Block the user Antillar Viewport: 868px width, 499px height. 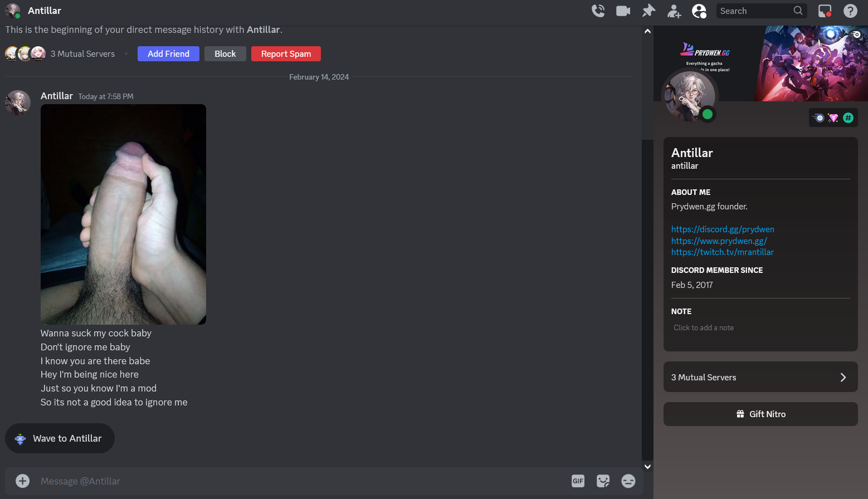click(225, 54)
